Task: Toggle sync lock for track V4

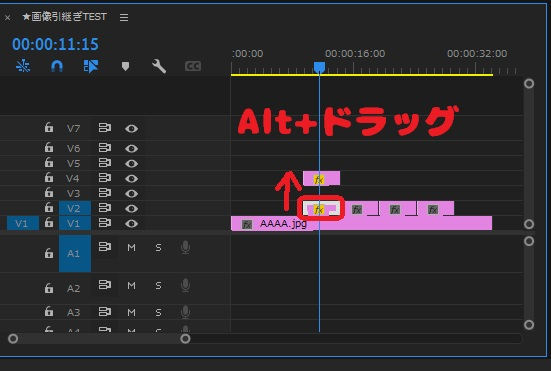Action: pyautogui.click(x=105, y=178)
